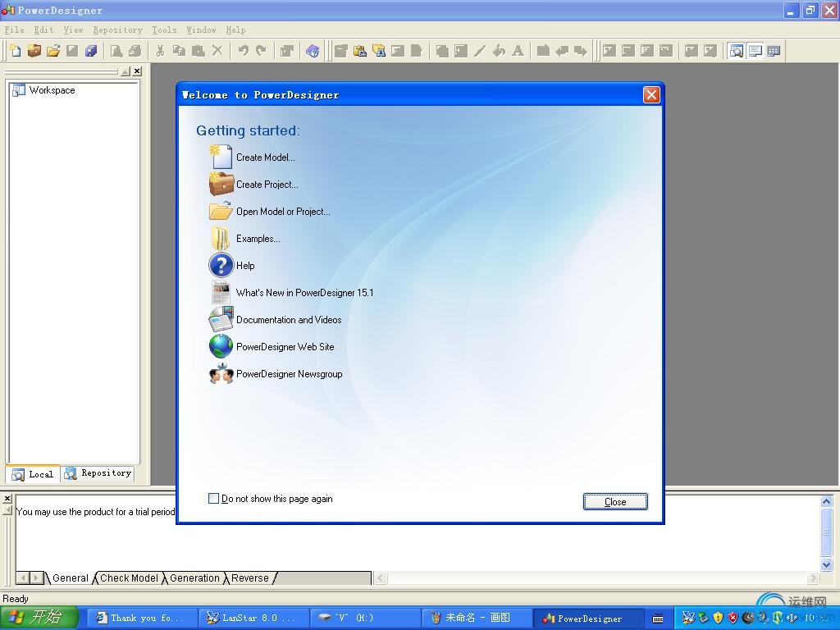The image size is (840, 630).
Task: Click the Cut scissors toolbar icon
Action: point(160,51)
